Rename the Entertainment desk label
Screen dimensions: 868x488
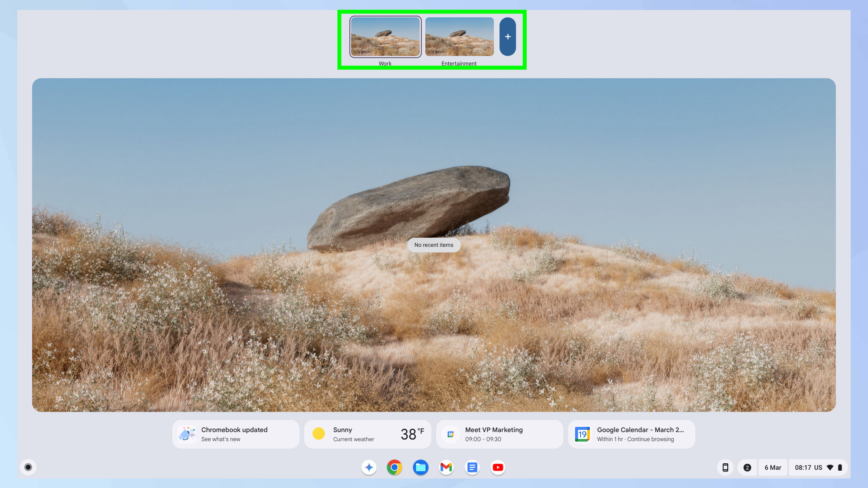(x=459, y=63)
